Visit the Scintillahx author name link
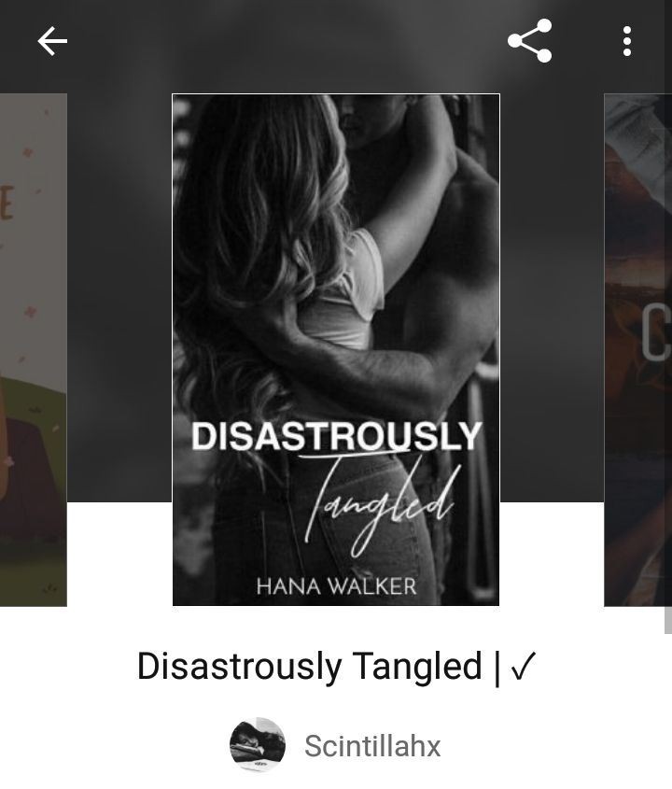This screenshot has width=672, height=789. 372,746
